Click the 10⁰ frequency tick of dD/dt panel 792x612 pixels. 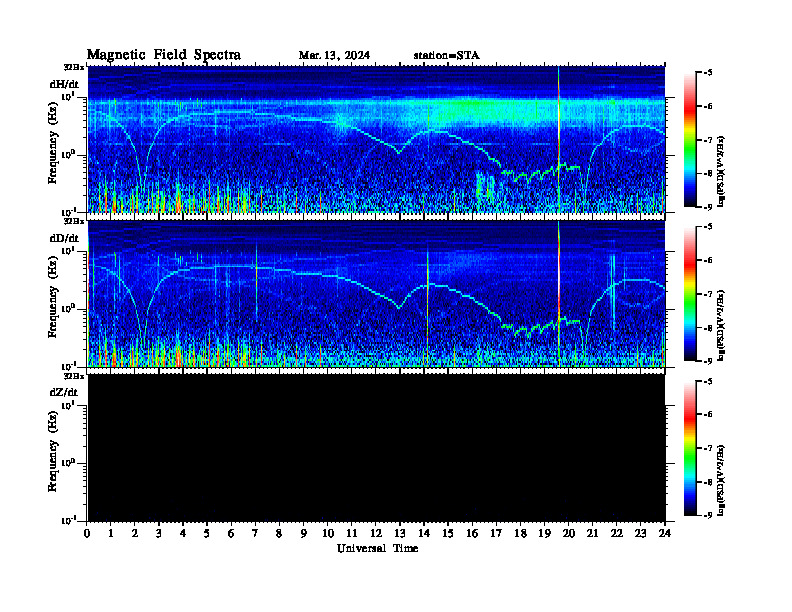(68, 309)
